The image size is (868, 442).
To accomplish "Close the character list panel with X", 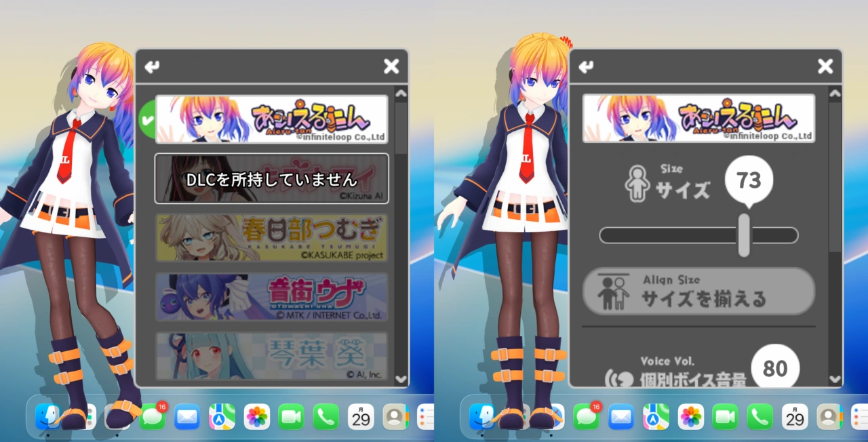I will point(391,66).
